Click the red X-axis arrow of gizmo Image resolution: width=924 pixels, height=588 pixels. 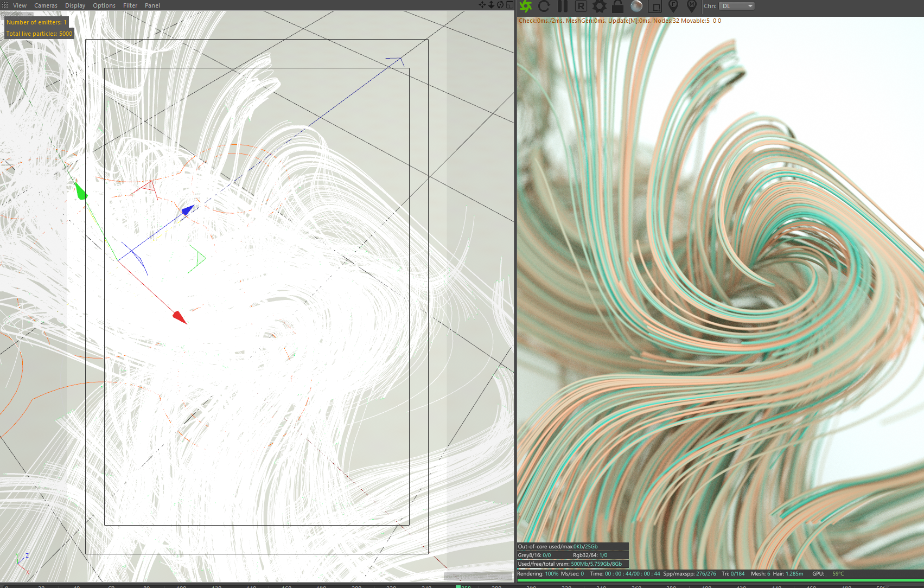click(180, 317)
